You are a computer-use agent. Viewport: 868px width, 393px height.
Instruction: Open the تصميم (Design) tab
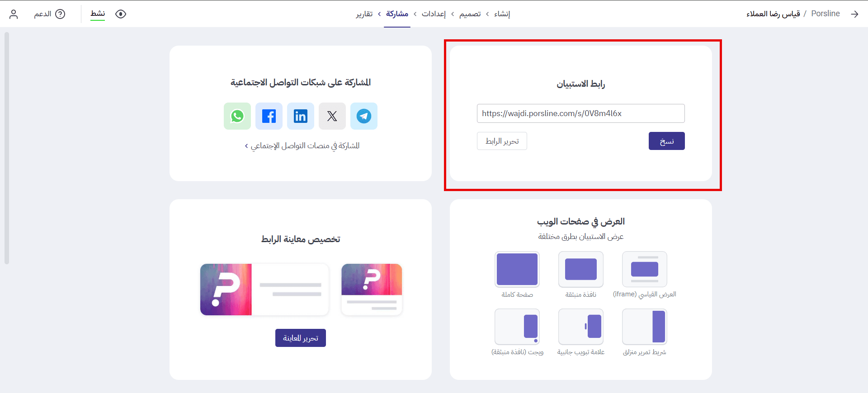(470, 14)
